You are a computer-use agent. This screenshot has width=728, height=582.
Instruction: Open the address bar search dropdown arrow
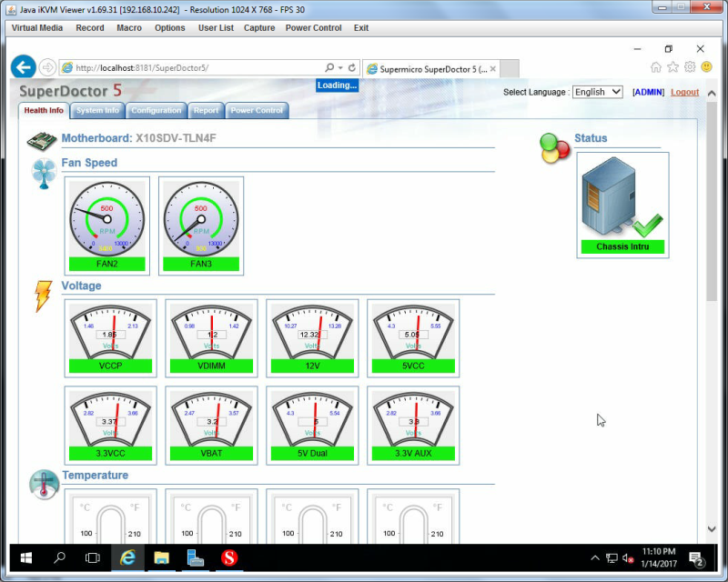point(340,68)
